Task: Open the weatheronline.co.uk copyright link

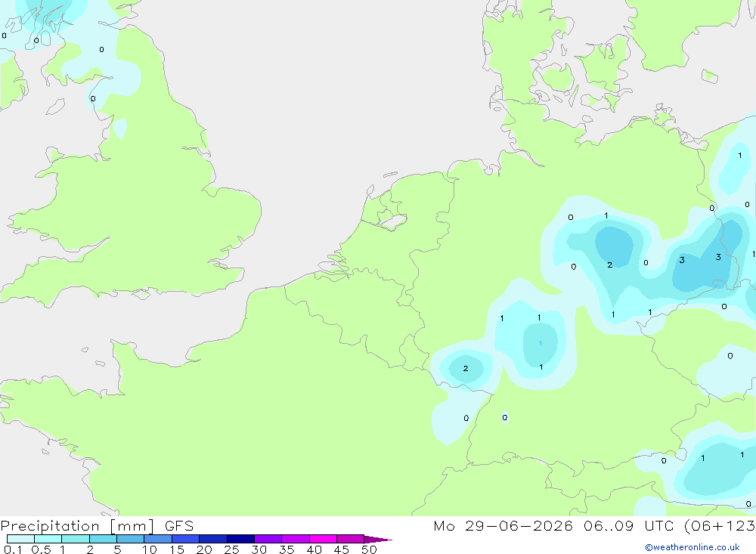Action: pos(692,547)
